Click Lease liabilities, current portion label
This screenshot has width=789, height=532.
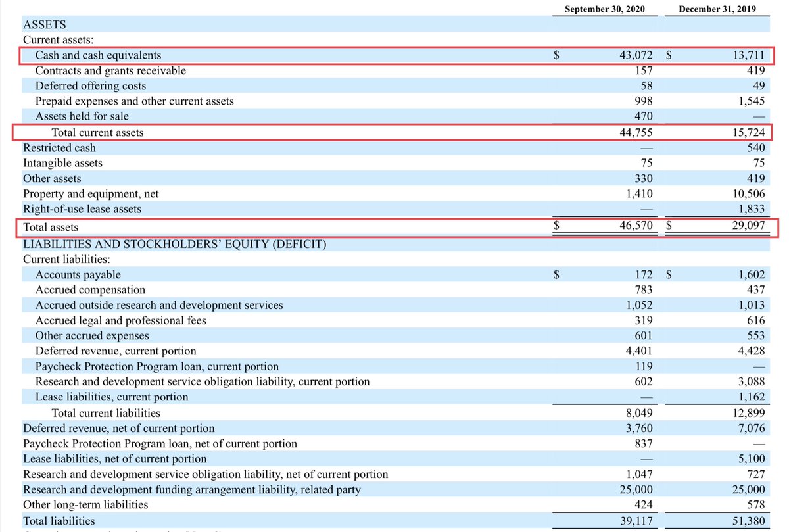(112, 397)
